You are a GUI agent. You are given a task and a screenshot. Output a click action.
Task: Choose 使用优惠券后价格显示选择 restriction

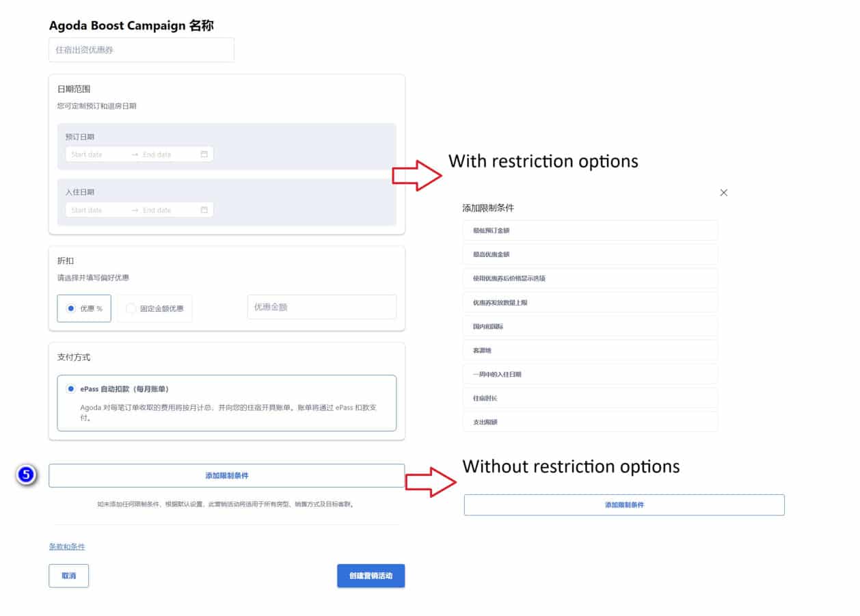click(x=591, y=278)
